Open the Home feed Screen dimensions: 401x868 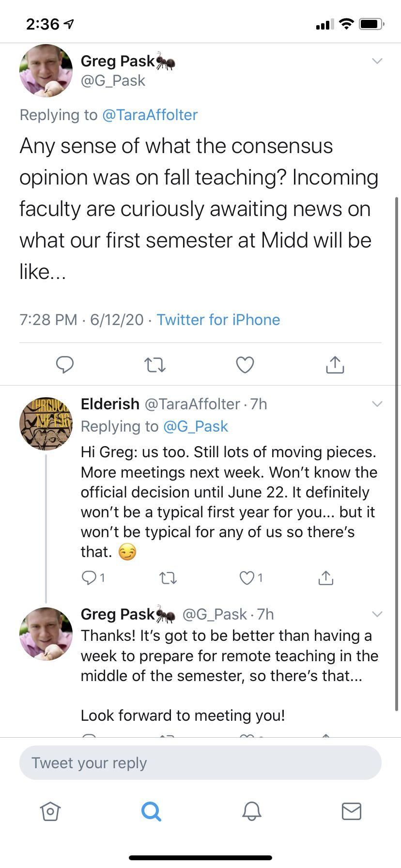tap(50, 812)
